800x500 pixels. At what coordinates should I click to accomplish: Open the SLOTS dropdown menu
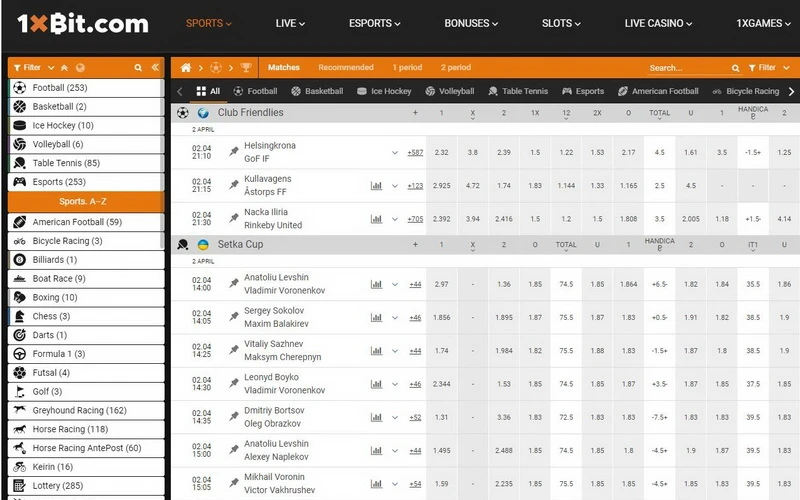click(x=561, y=23)
